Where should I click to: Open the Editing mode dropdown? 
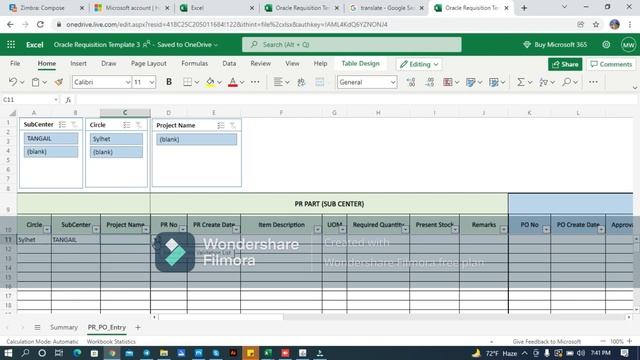[419, 64]
